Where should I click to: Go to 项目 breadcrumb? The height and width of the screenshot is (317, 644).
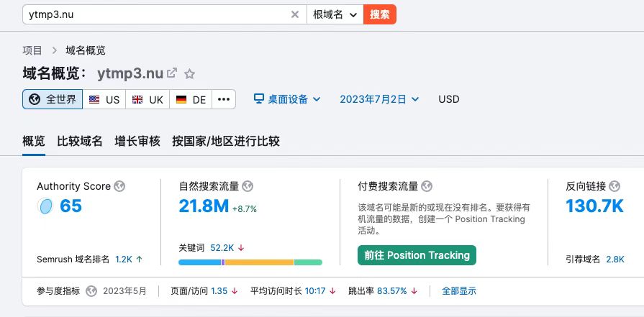click(x=32, y=50)
